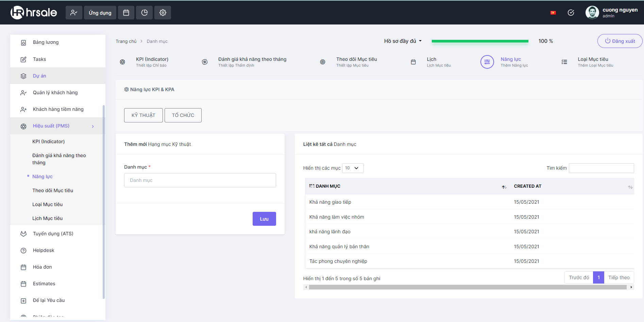The width and height of the screenshot is (644, 322).
Task: Click the Đăng xuất button
Action: click(x=620, y=41)
